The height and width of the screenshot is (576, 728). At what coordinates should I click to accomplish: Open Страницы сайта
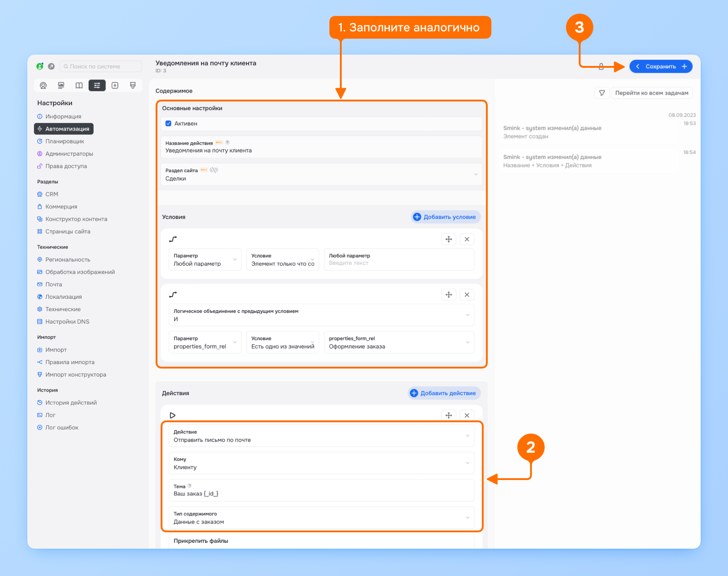click(64, 232)
